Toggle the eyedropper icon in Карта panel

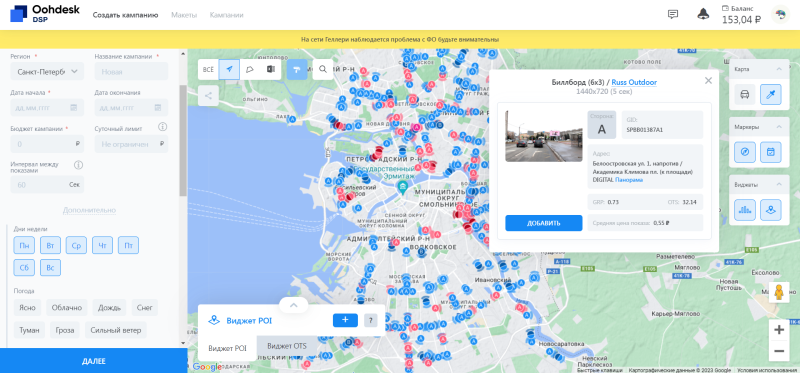coord(770,94)
